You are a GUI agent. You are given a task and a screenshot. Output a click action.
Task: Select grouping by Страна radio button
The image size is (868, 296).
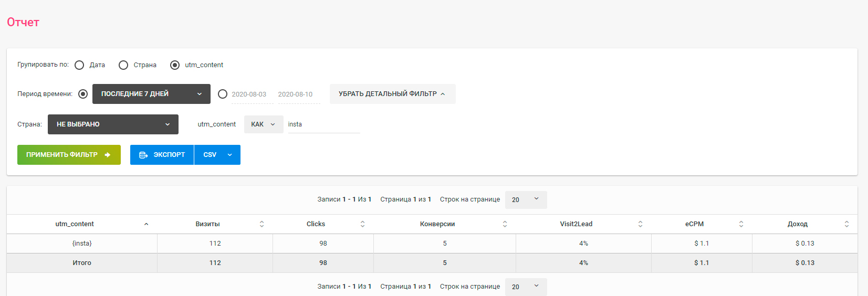pos(123,65)
